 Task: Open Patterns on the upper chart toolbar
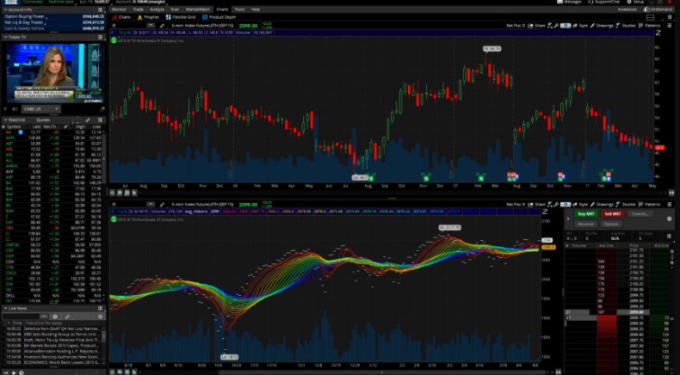click(x=650, y=26)
